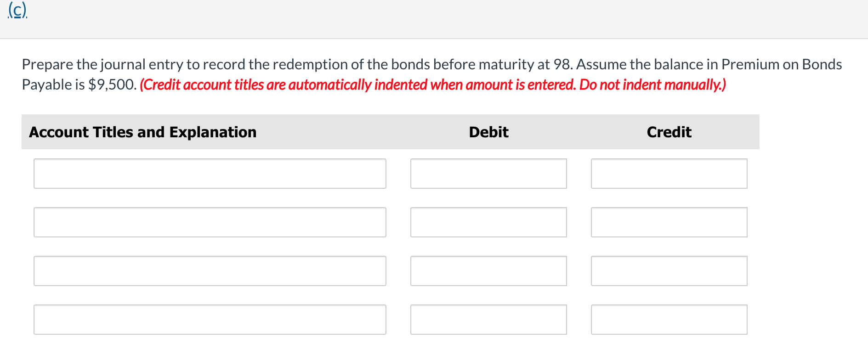Click the first Account Titles and Explanation field
Screen dimensions: 868x360
coord(210,174)
